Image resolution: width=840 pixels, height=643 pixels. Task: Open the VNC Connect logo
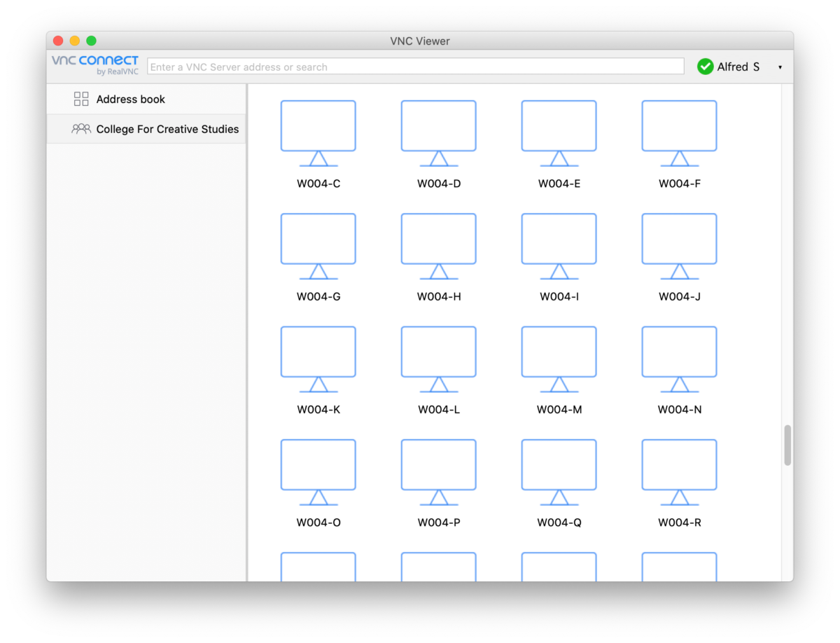coord(94,64)
